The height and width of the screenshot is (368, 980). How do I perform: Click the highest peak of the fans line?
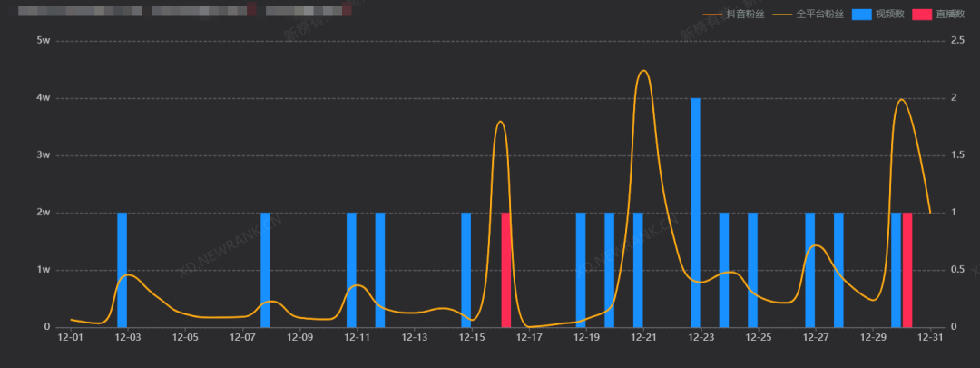[x=643, y=71]
